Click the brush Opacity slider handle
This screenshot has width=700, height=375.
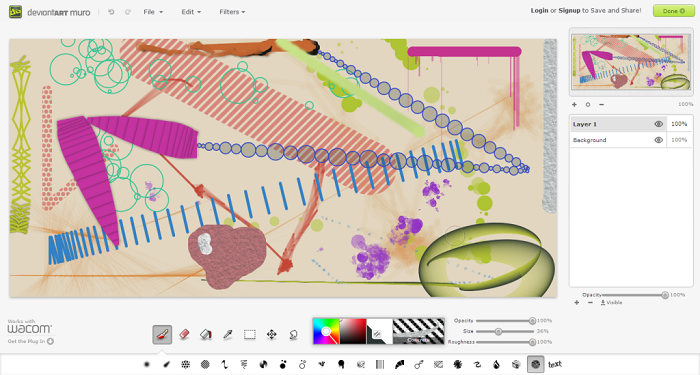[x=532, y=321]
